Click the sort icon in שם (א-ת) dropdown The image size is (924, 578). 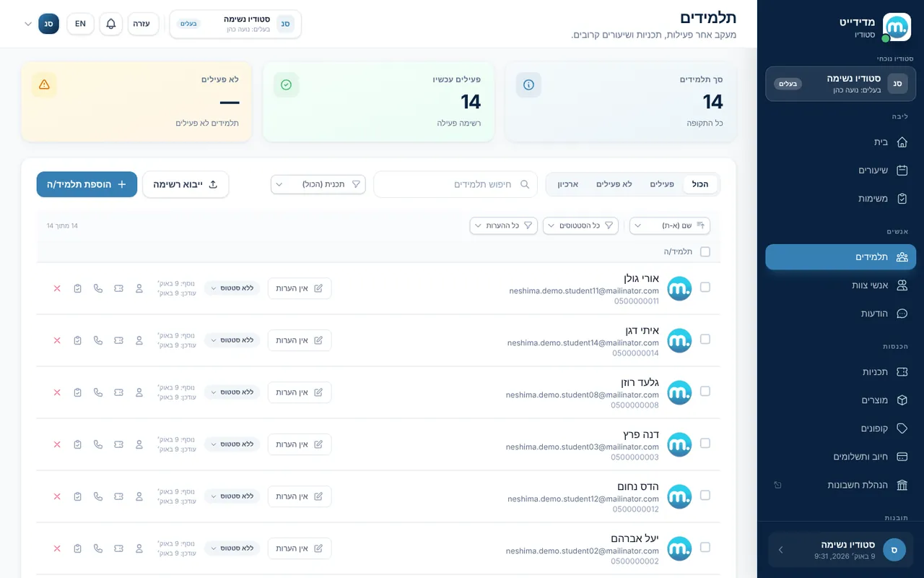[x=700, y=225]
